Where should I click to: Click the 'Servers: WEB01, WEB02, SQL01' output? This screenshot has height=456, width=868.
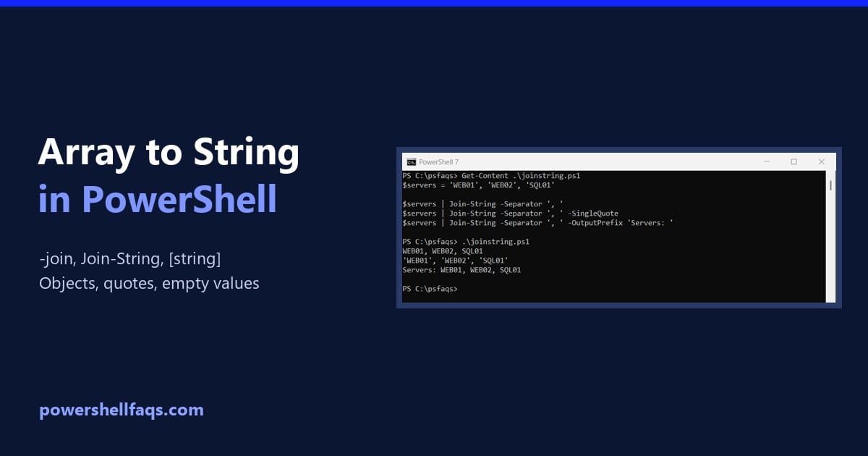pyautogui.click(x=461, y=270)
